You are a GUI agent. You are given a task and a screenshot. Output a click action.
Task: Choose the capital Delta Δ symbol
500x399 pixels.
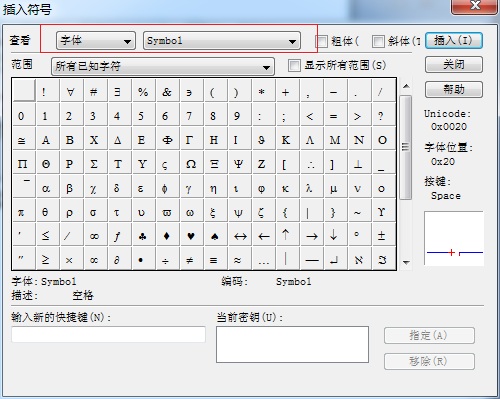coord(117,140)
